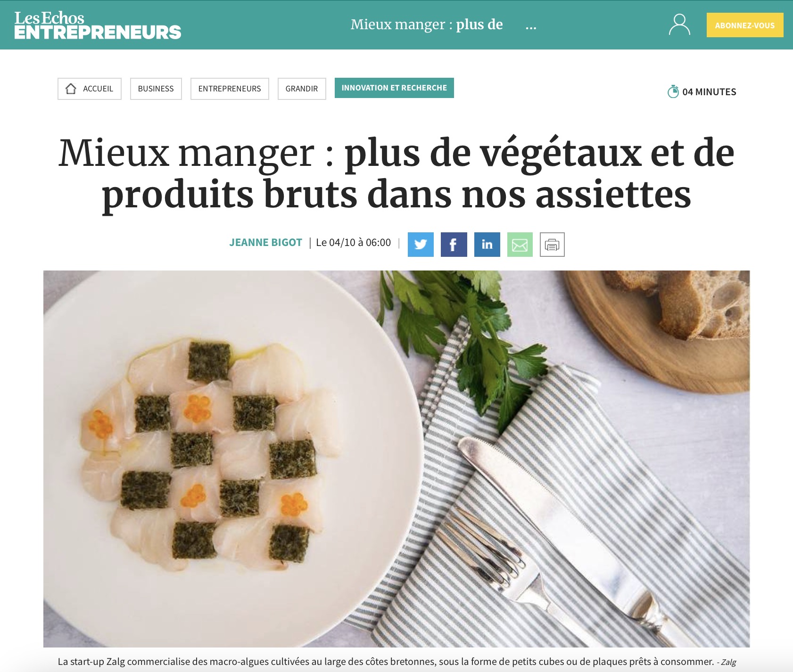Click the home icon in Accueil breadcrumb
Image resolution: width=793 pixels, height=672 pixels.
tap(71, 89)
